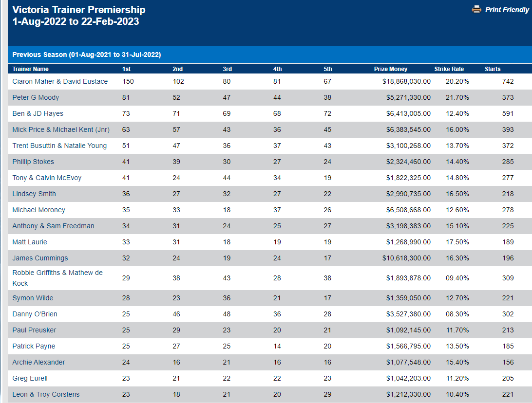
Task: Open Robbie Griffiths & Mathew de Kock
Action: (x=57, y=273)
